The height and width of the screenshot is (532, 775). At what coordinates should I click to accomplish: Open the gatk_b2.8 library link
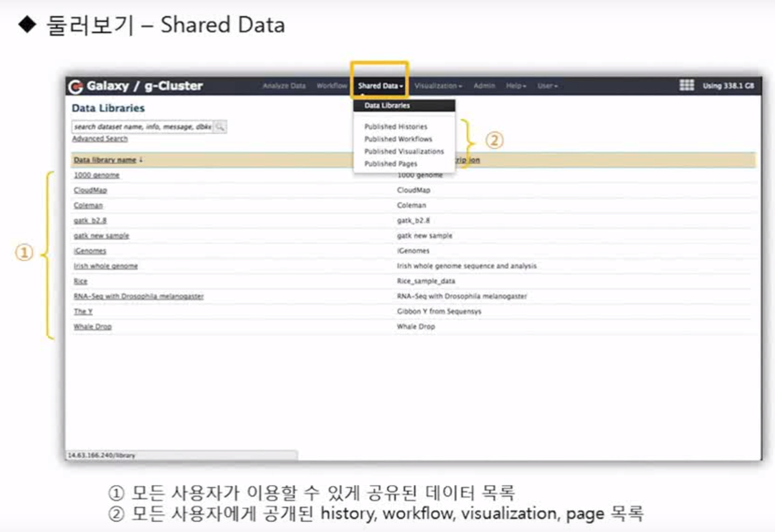pos(90,221)
